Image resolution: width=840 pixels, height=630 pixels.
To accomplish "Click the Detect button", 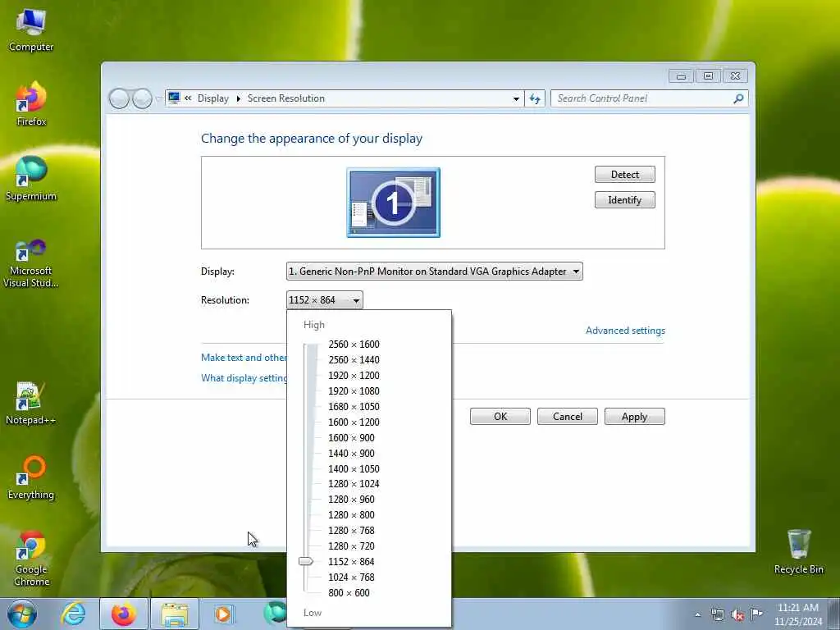I will pyautogui.click(x=624, y=174).
